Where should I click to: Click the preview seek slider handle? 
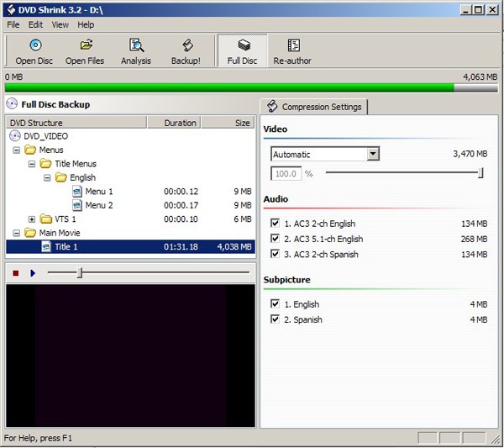click(x=80, y=272)
